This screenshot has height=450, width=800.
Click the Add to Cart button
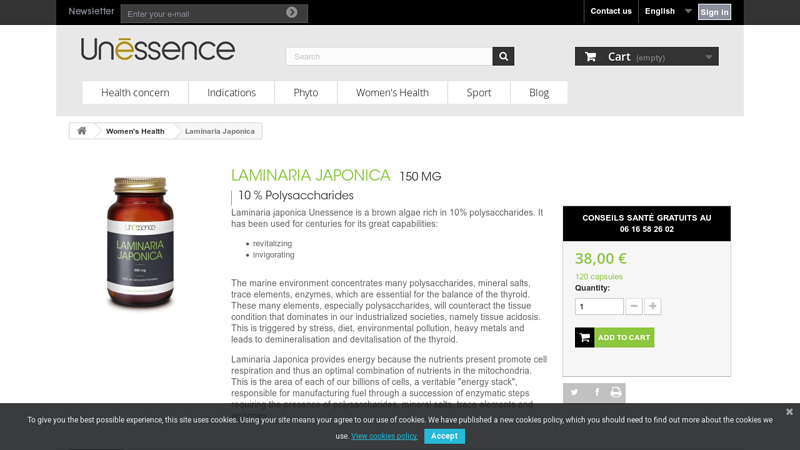pyautogui.click(x=614, y=338)
